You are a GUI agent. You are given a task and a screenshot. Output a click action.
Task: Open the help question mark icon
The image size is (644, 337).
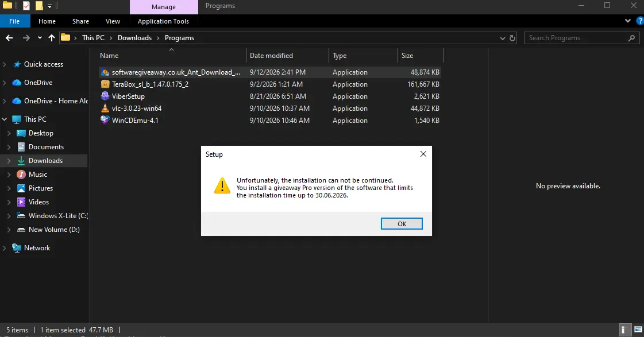coord(639,21)
